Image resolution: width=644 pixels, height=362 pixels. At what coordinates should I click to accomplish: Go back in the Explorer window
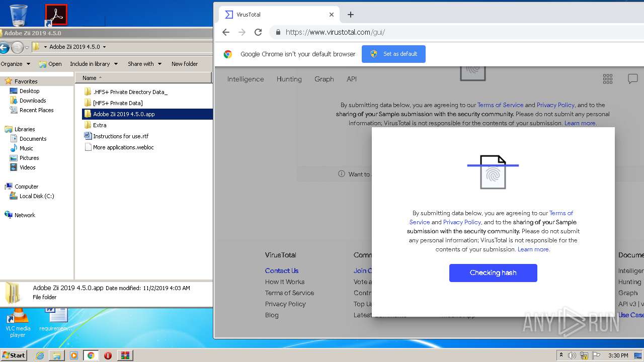tap(4, 47)
